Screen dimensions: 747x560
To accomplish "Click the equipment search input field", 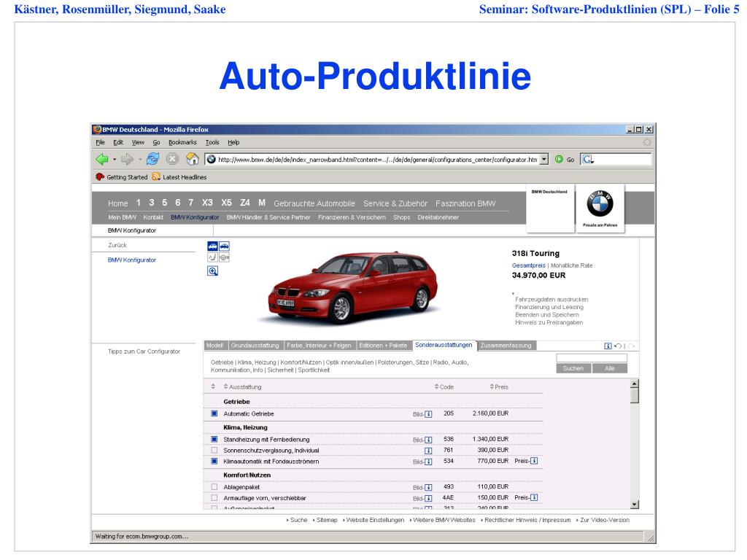I will (592, 357).
